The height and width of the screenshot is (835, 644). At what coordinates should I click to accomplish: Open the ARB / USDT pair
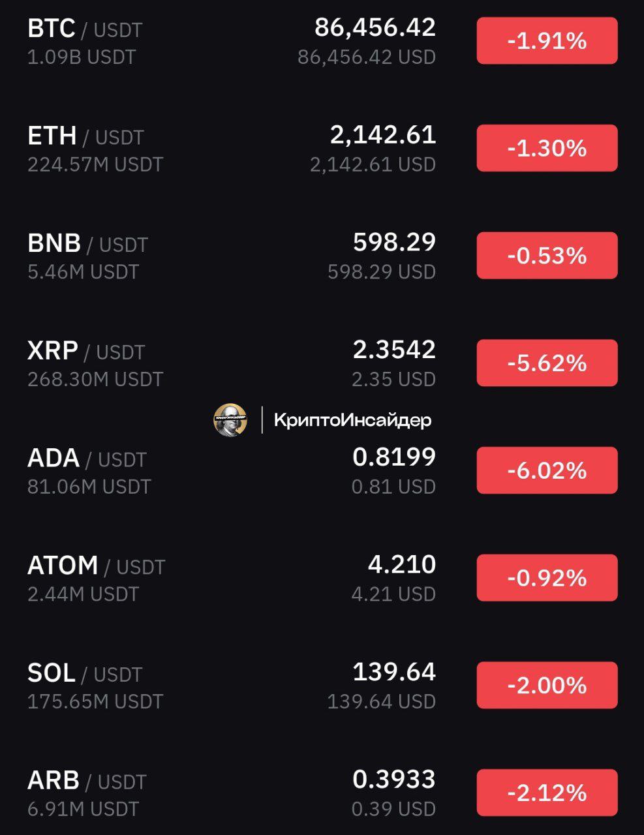pos(87,781)
